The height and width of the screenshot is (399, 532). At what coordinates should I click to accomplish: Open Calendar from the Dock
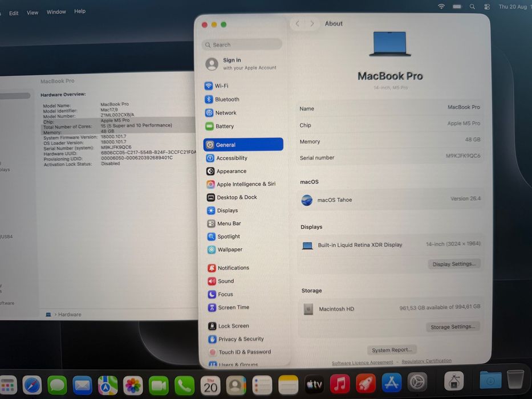point(210,385)
